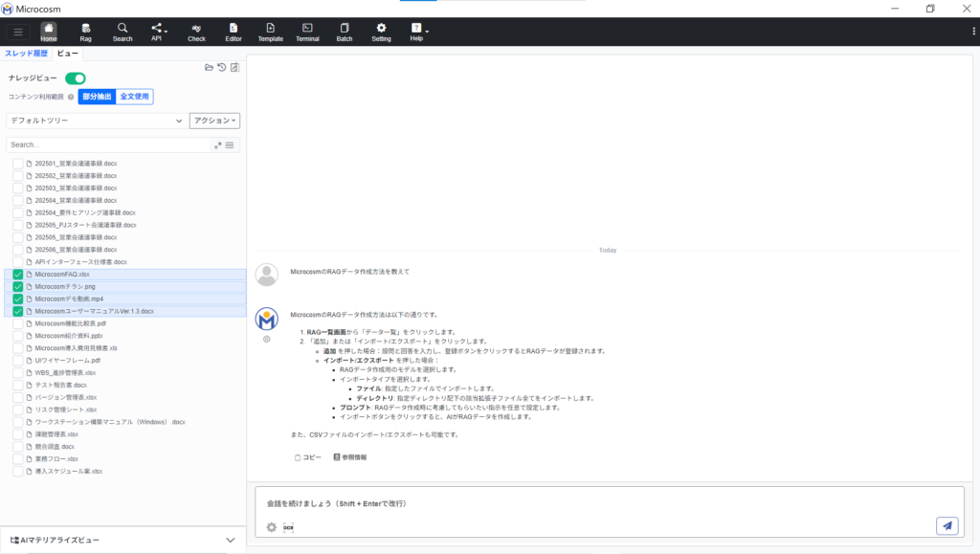The height and width of the screenshot is (554, 980).
Task: Select 202506_営業会議議事録.docx file
Action: (76, 250)
